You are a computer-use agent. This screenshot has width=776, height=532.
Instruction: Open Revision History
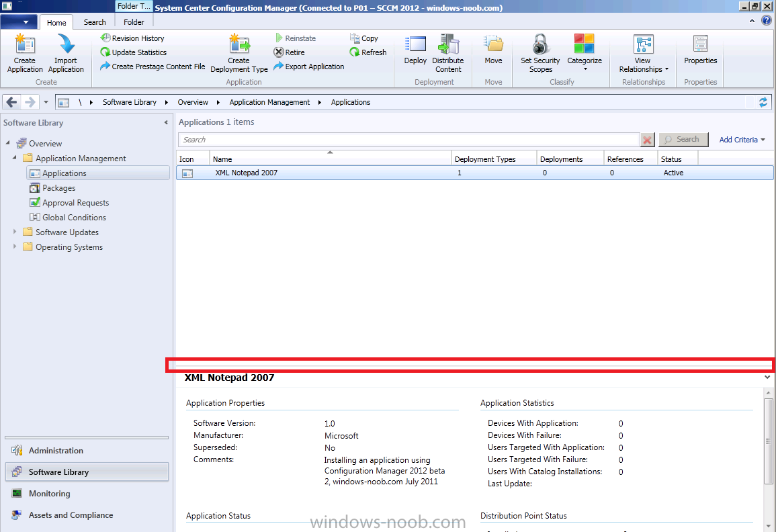[x=132, y=38]
